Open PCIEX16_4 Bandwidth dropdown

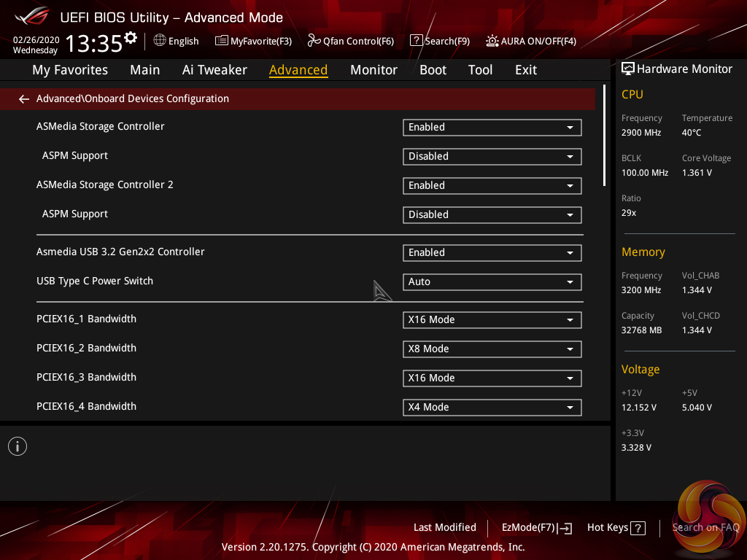click(492, 407)
